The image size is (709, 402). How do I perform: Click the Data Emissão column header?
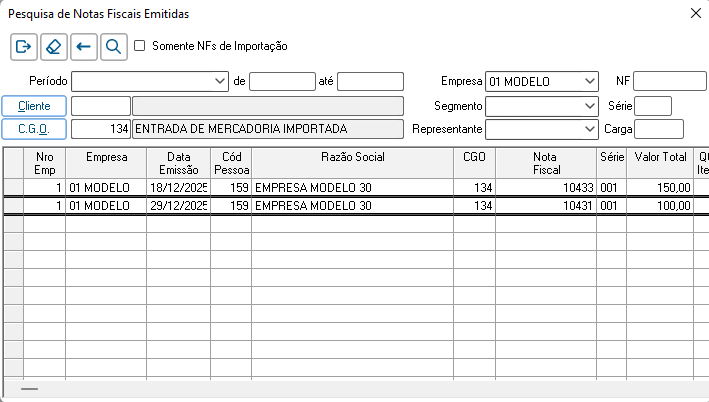pos(178,163)
